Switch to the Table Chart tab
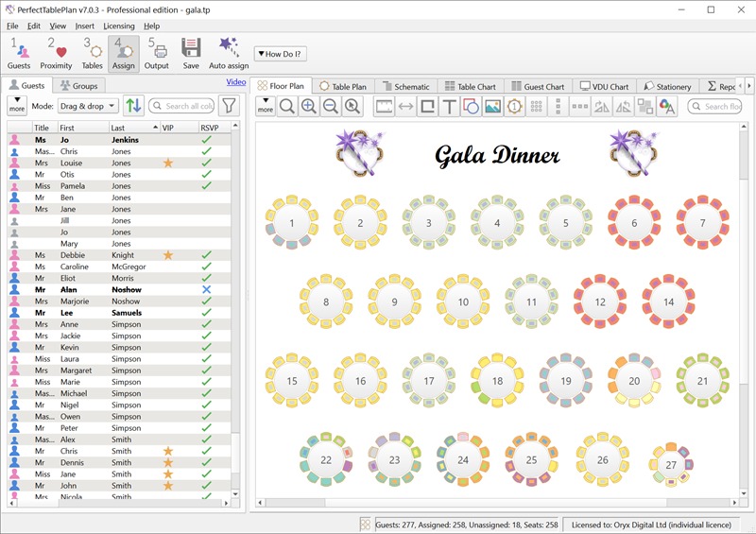Image resolution: width=756 pixels, height=534 pixels. pyautogui.click(x=470, y=86)
